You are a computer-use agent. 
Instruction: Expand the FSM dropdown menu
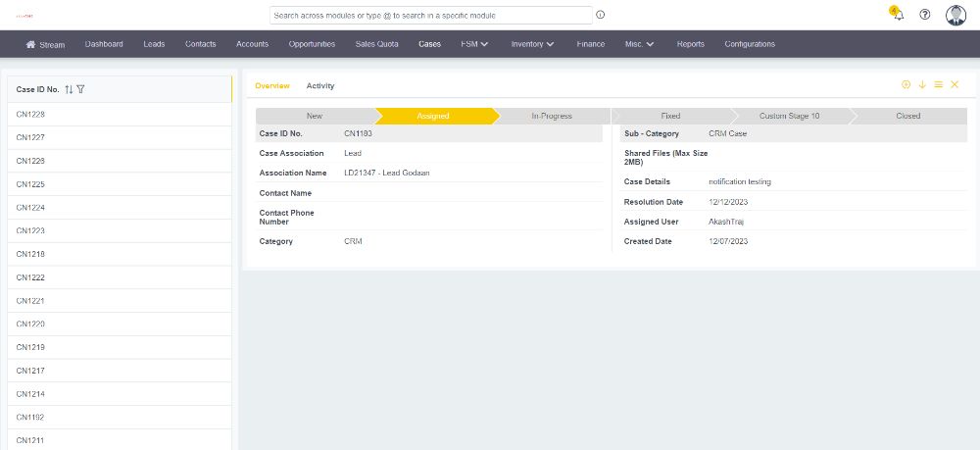474,44
